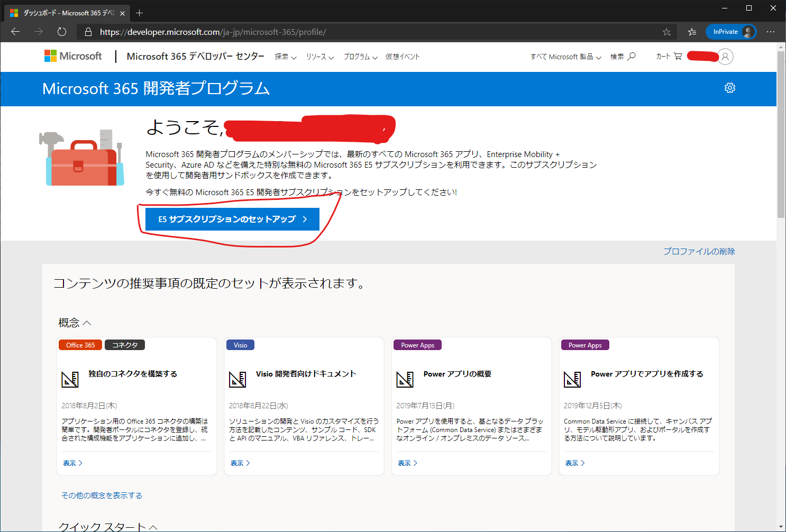The image size is (786, 532).
Task: Click the browser forward arrow
Action: click(x=39, y=32)
